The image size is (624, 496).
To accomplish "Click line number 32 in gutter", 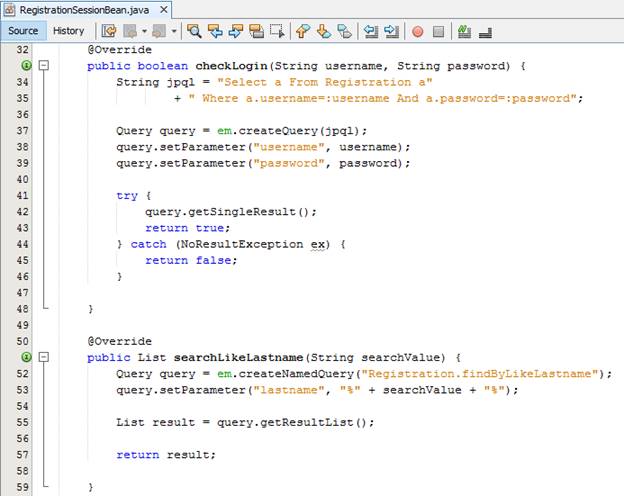I will (23, 49).
